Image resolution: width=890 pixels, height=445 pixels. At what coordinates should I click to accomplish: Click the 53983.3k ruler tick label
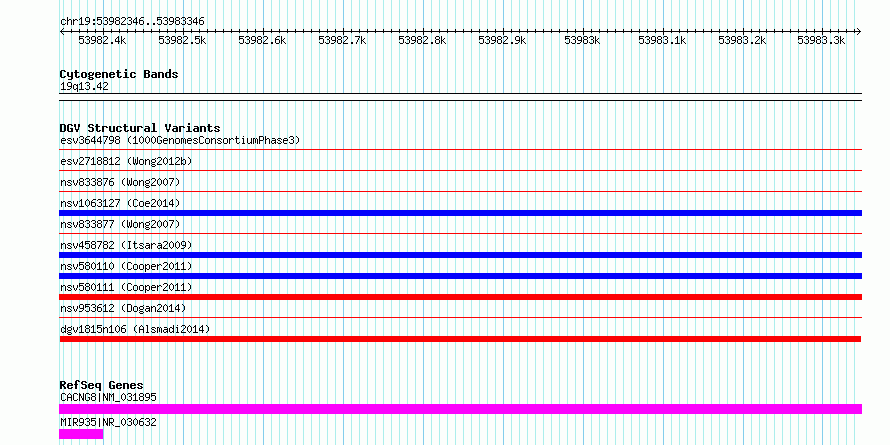[x=821, y=40]
